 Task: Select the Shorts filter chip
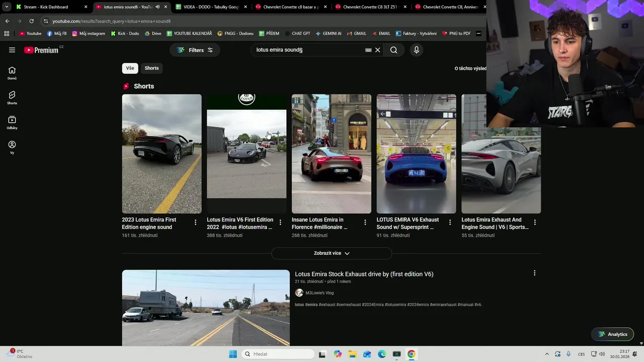click(x=151, y=68)
